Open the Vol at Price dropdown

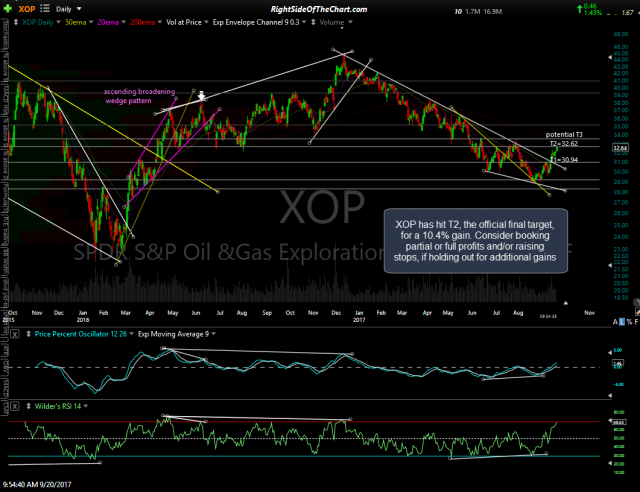coord(206,22)
